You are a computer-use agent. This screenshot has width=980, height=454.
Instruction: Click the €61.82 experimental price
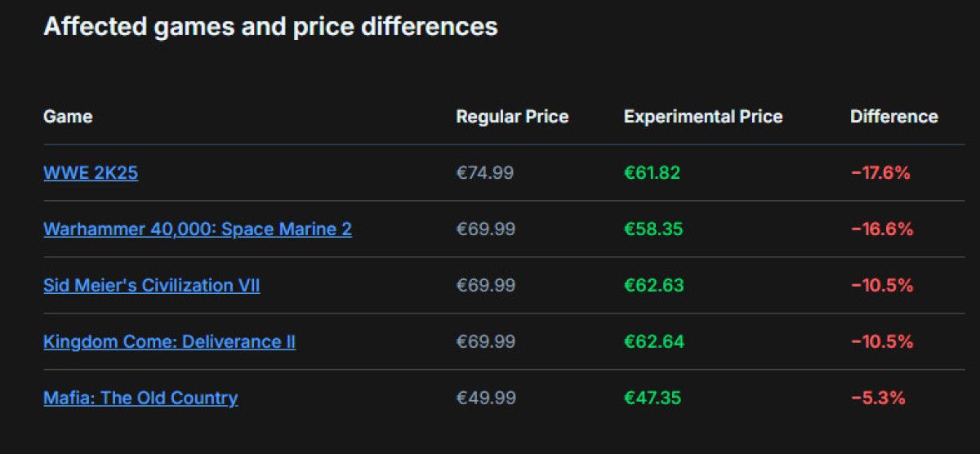[652, 173]
